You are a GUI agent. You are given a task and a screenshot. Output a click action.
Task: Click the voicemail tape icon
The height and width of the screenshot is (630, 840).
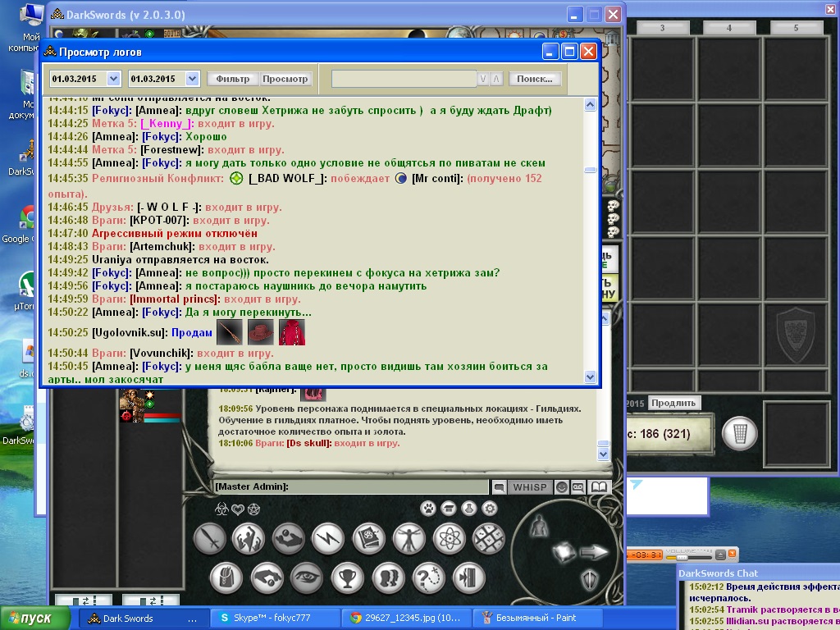coord(578,487)
